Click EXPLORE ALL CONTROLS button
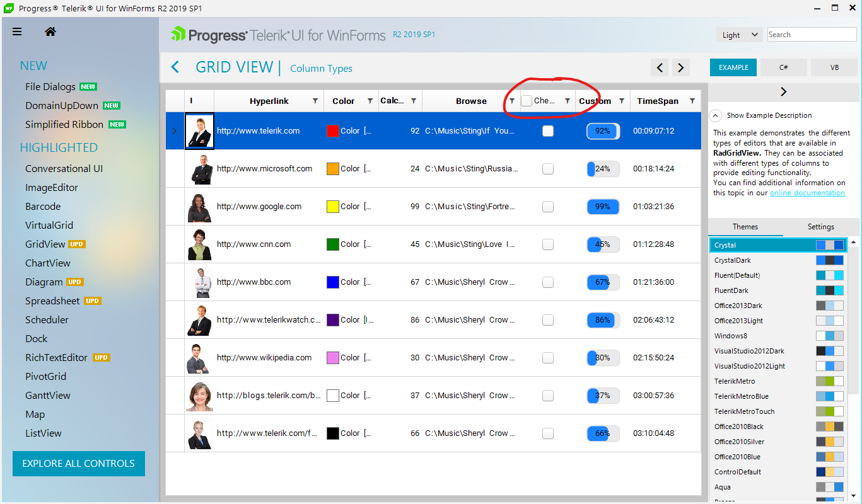Screen dimensions: 862x504 79,464
